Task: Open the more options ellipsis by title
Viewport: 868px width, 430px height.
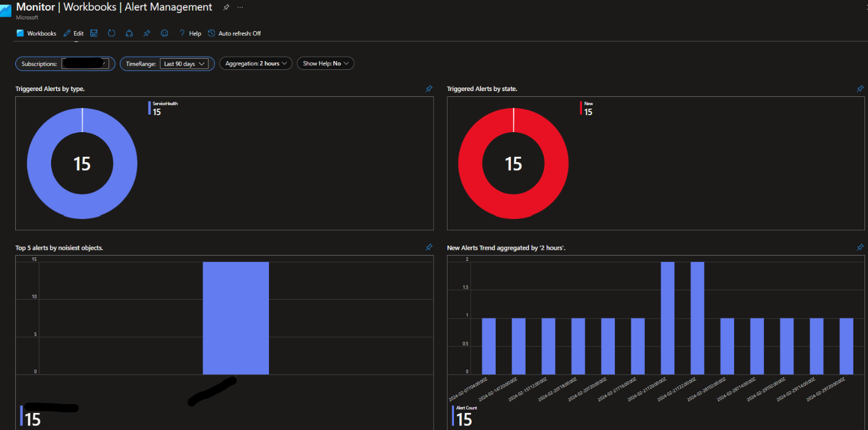Action: pyautogui.click(x=240, y=8)
